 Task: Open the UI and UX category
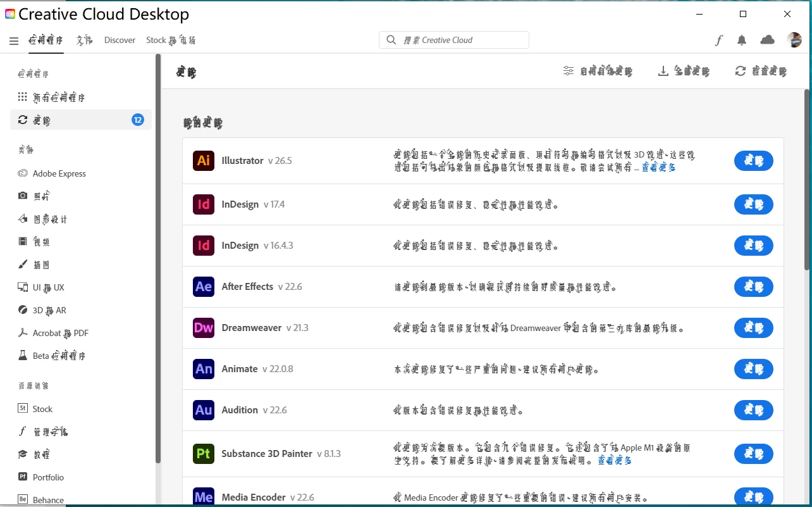(x=42, y=287)
